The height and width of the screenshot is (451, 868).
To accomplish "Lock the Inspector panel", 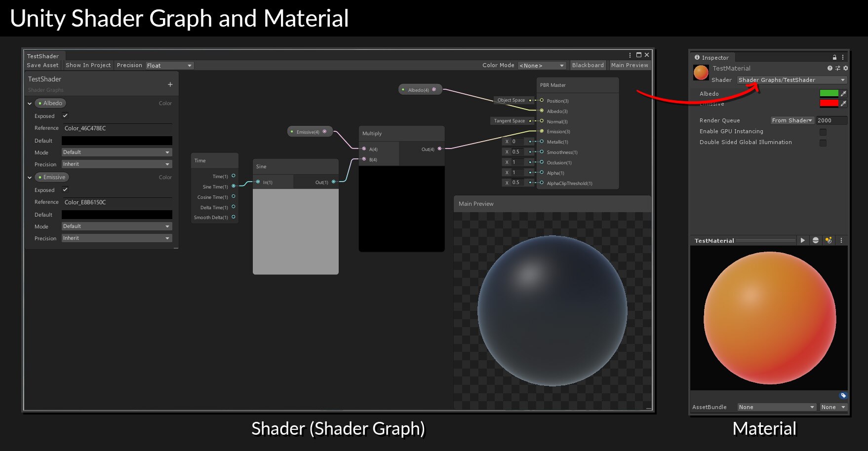I will [x=835, y=57].
